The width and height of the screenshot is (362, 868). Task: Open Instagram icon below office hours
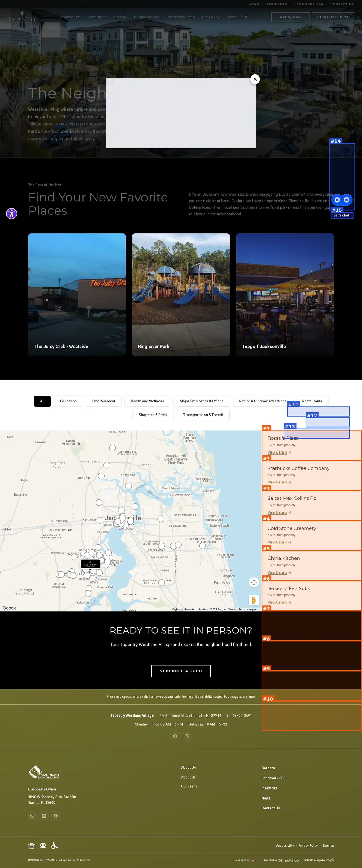point(187,736)
